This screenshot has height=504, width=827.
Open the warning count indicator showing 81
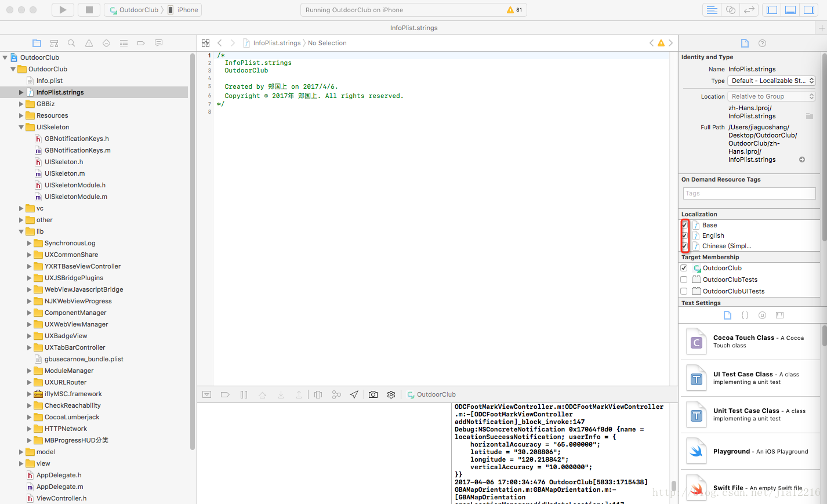[x=514, y=10]
